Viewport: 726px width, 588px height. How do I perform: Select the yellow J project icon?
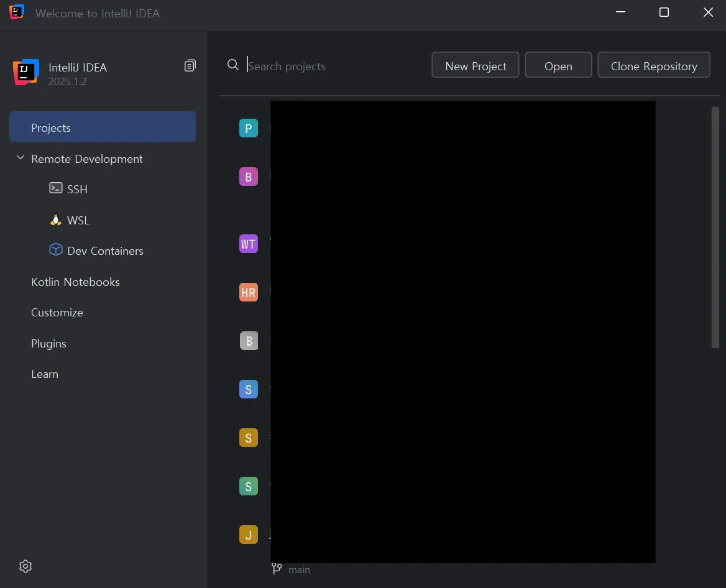point(249,535)
